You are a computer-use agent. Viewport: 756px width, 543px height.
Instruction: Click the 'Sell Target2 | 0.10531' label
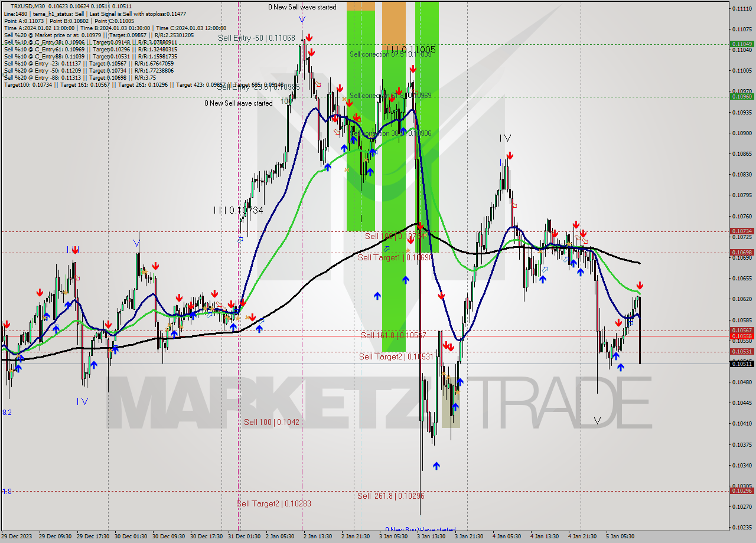click(396, 356)
